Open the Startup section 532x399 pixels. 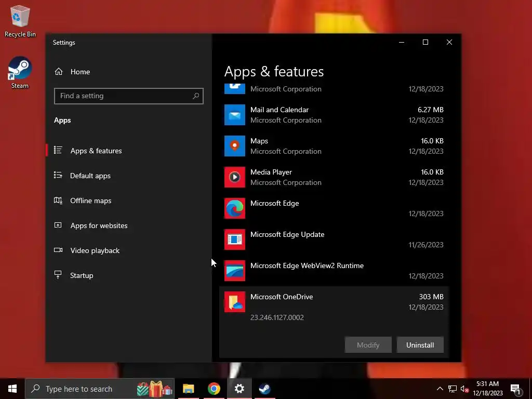[x=82, y=275]
